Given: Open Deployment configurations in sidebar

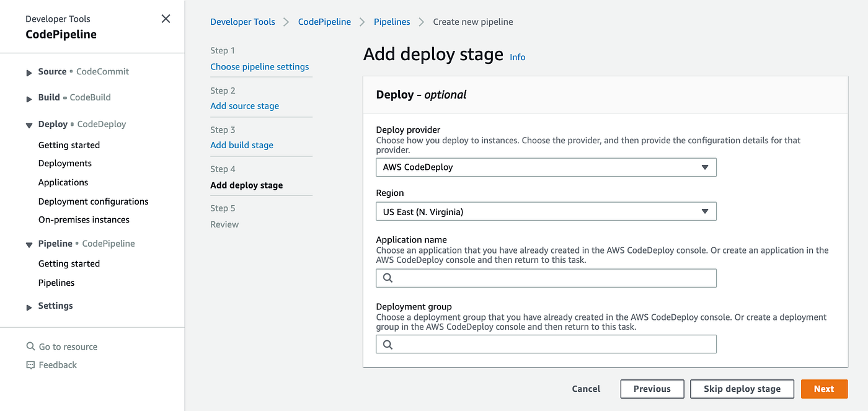Looking at the screenshot, I should (x=93, y=201).
